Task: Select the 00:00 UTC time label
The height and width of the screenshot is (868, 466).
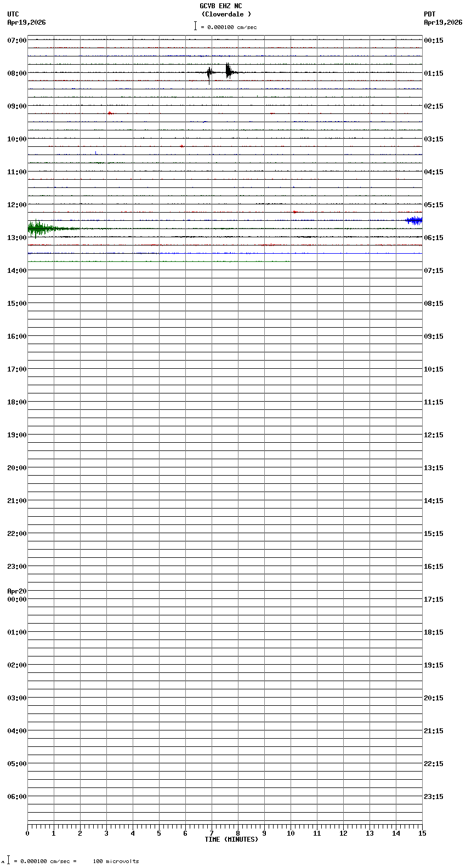Action: point(17,599)
